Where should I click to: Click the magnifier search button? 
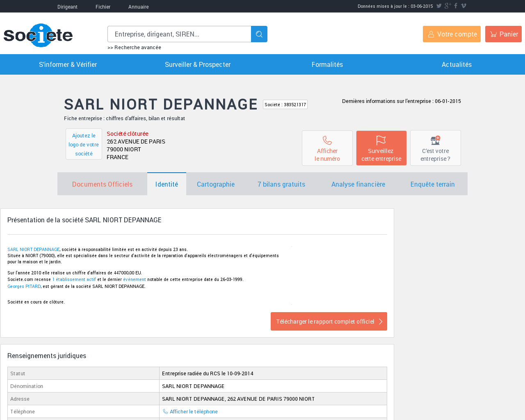click(259, 34)
